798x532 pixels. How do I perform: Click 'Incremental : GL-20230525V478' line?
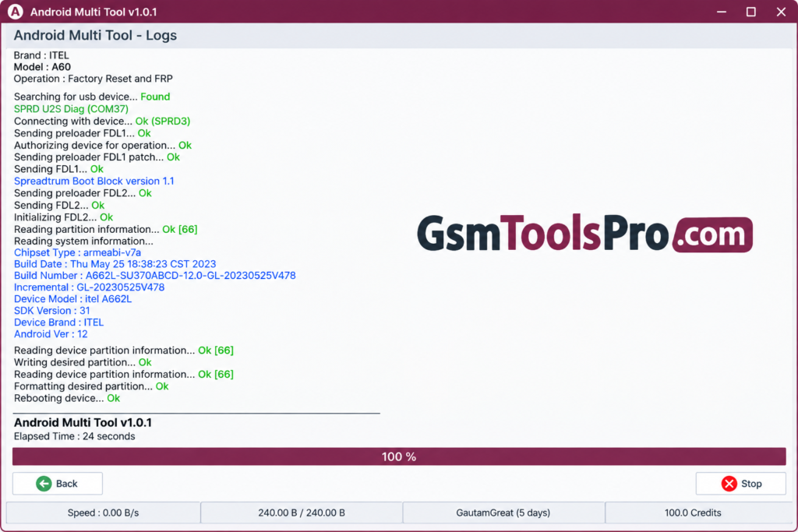tap(89, 287)
